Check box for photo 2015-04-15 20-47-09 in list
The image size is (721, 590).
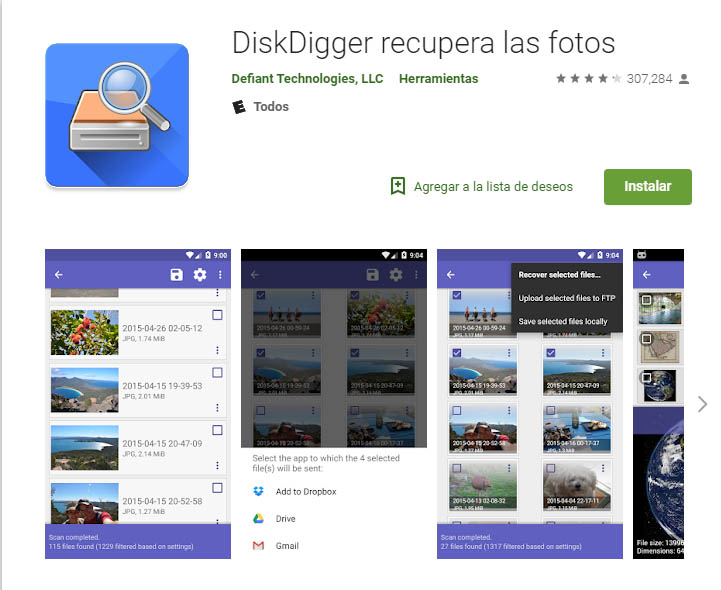point(217,430)
